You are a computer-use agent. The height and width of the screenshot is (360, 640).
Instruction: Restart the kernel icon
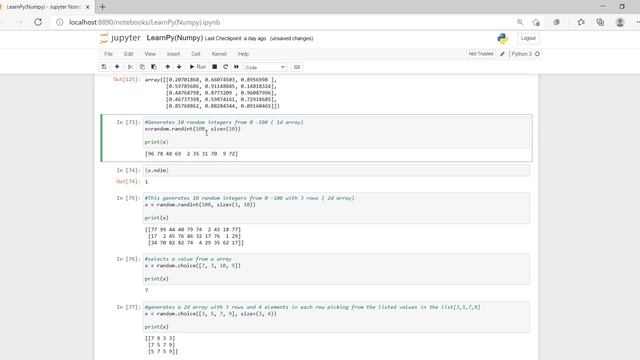[x=225, y=67]
